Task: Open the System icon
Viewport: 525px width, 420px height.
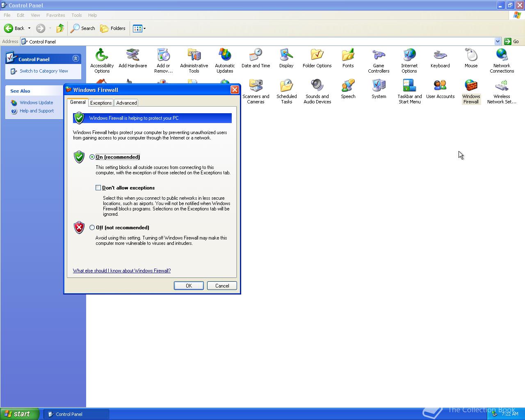Action: point(379,89)
